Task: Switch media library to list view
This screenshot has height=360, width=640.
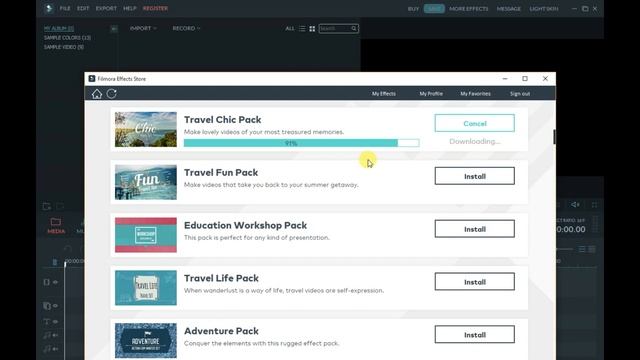Action: pos(302,29)
